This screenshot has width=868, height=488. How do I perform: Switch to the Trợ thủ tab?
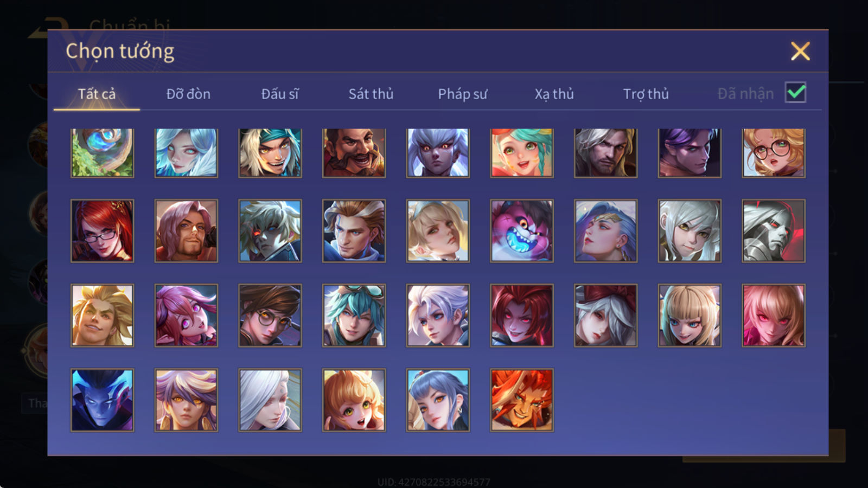(646, 94)
